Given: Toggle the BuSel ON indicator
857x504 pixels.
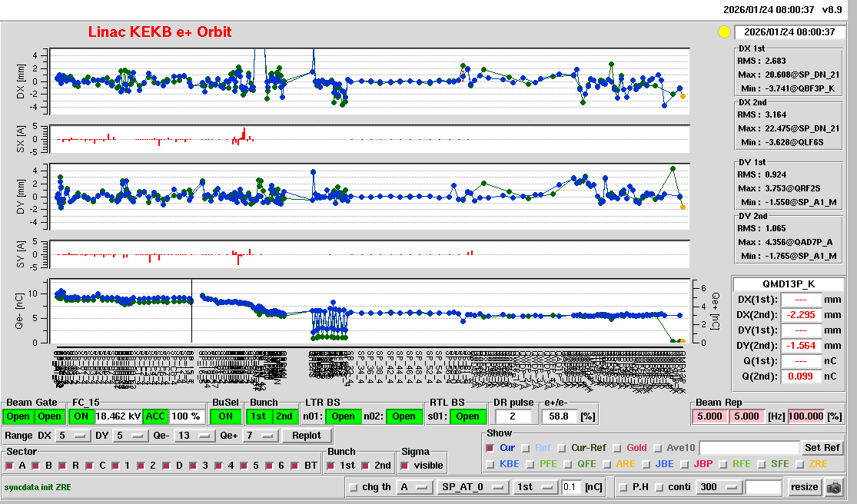Looking at the screenshot, I should pos(224,416).
